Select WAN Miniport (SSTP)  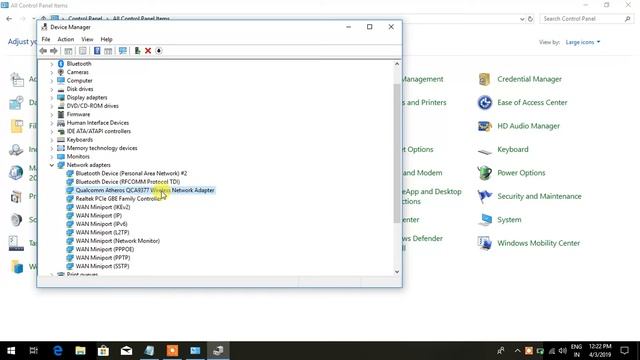[x=102, y=266]
